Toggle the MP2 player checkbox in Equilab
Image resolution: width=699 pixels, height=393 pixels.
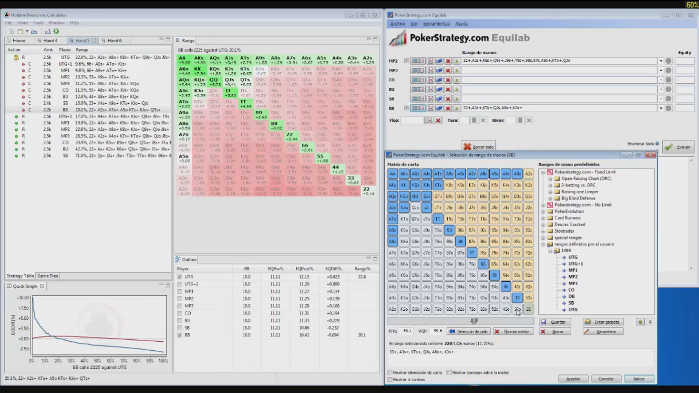(406, 61)
